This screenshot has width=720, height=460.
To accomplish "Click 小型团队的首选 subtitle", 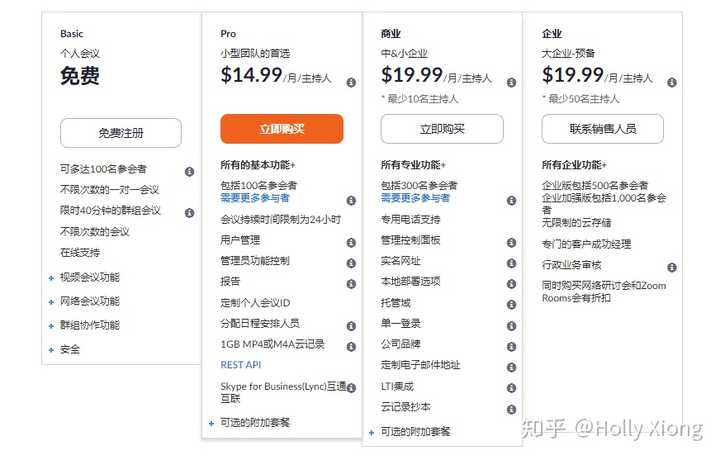I will (255, 54).
